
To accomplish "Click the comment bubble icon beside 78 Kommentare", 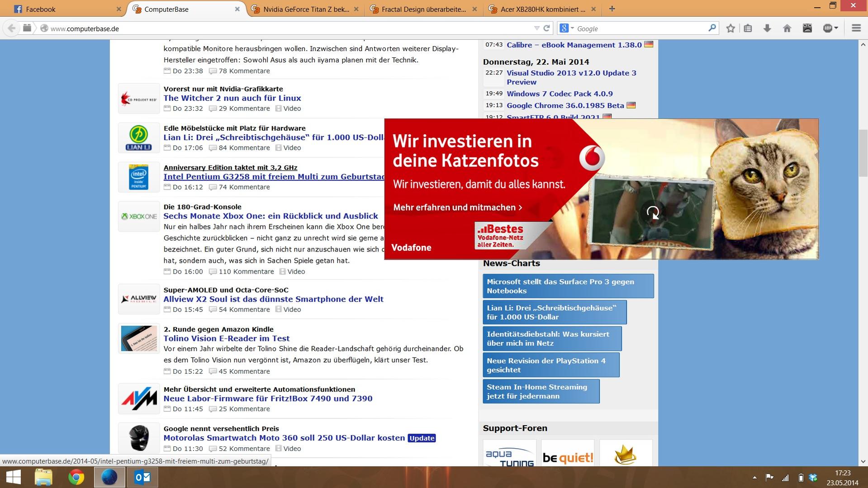I will (x=213, y=71).
